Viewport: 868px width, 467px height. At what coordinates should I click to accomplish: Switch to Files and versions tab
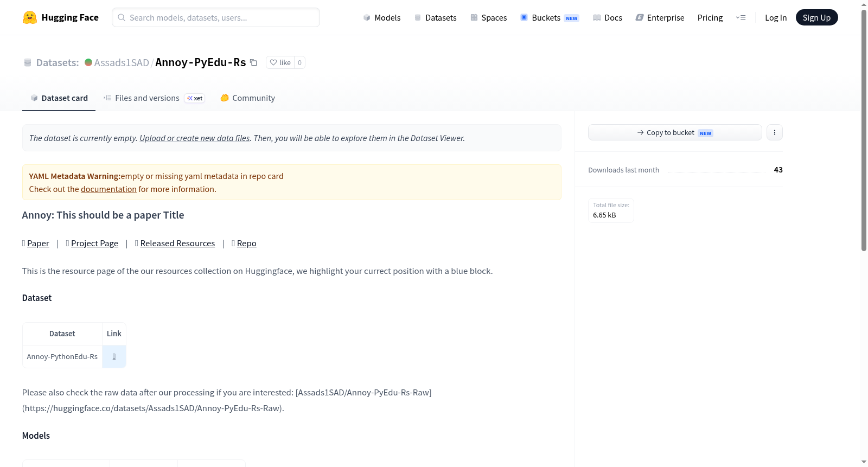pos(154,98)
